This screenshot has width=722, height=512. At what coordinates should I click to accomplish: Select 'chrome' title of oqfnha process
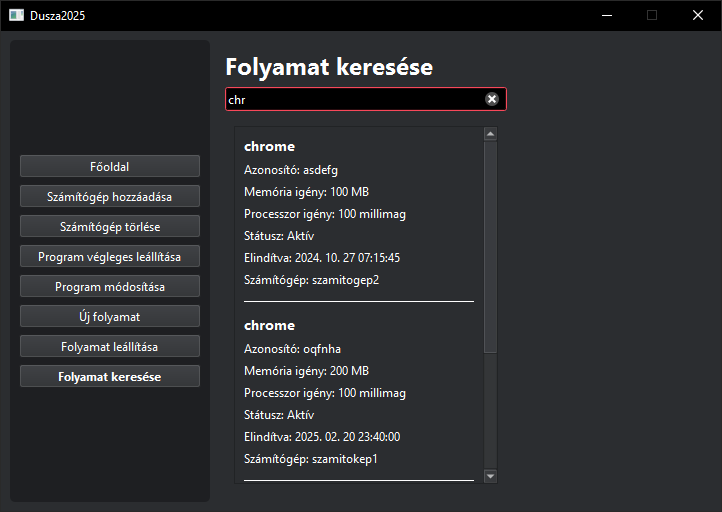click(x=269, y=326)
